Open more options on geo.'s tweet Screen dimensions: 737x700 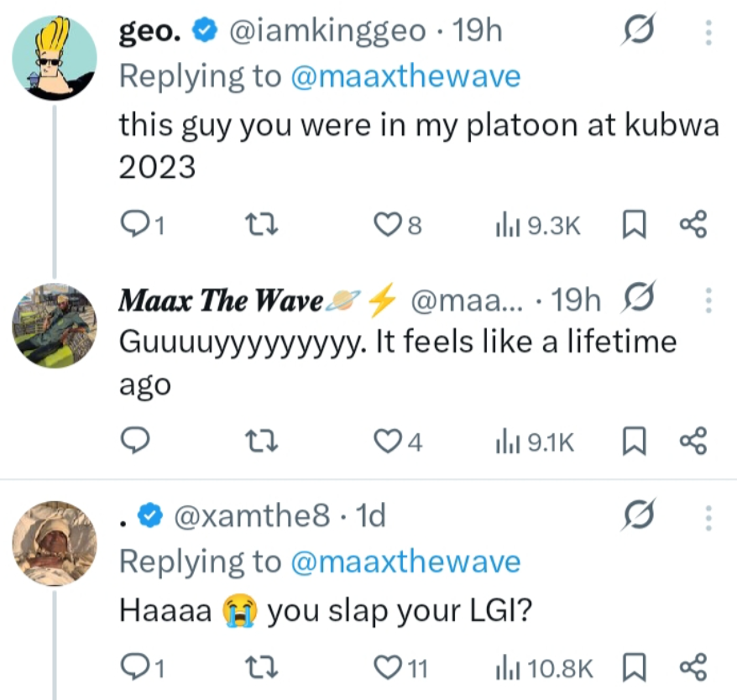(707, 33)
